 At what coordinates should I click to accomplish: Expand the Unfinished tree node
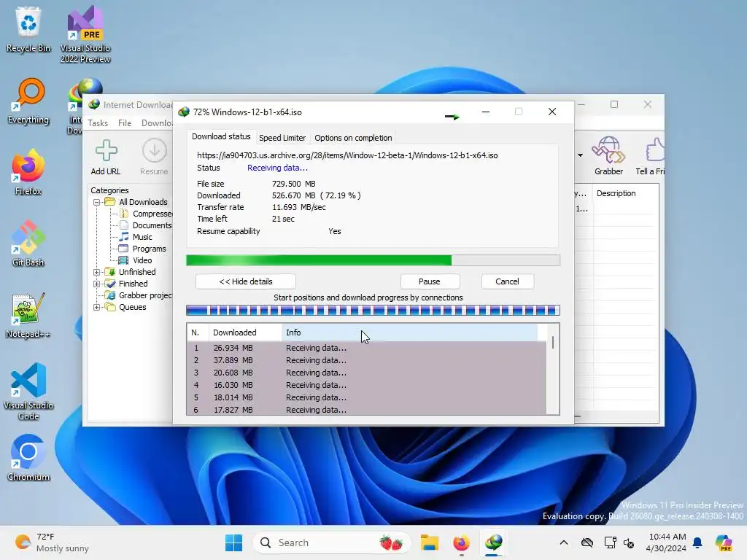[97, 272]
